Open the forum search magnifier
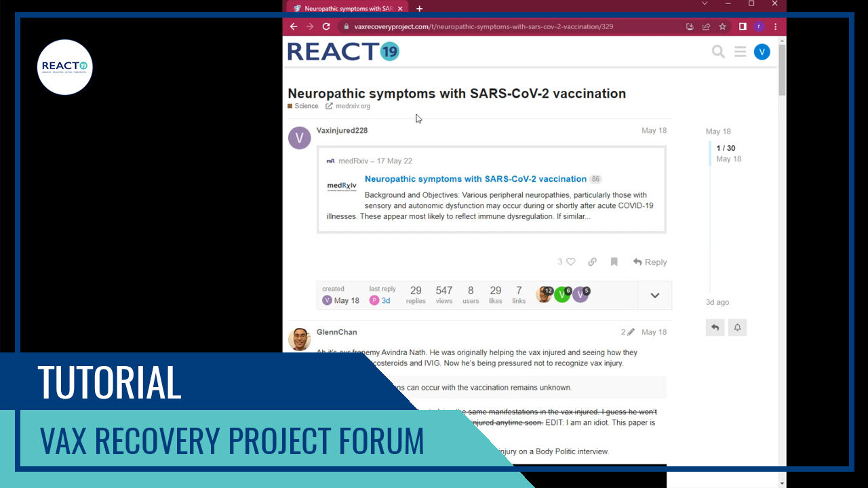The height and width of the screenshot is (488, 868). pyautogui.click(x=718, y=52)
